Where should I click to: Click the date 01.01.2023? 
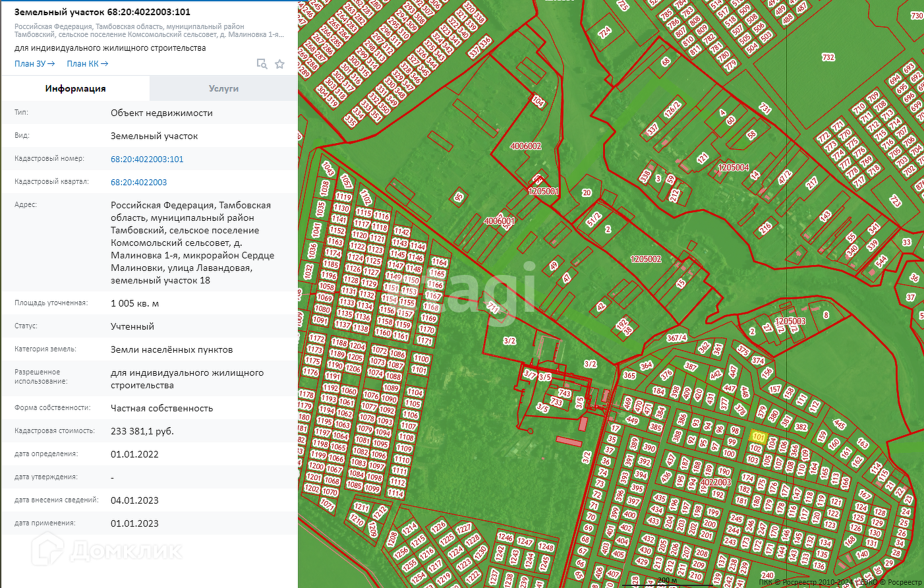pos(134,523)
